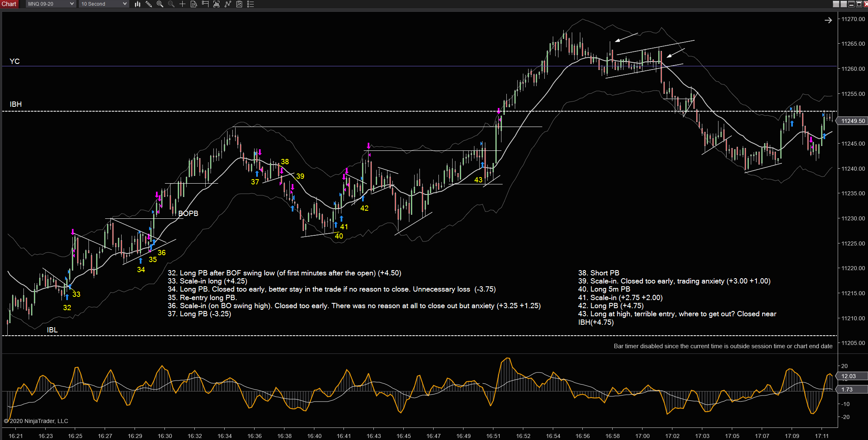Click the yellow 38 trade marker

click(x=285, y=162)
